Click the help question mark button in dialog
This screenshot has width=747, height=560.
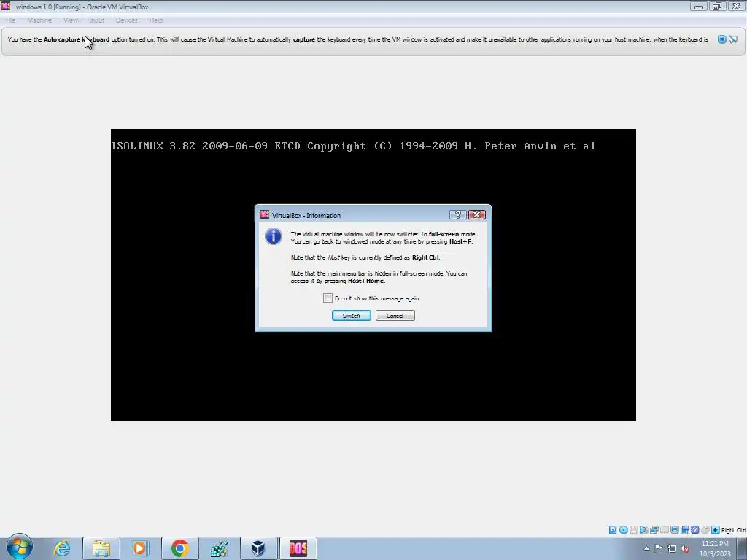[458, 215]
